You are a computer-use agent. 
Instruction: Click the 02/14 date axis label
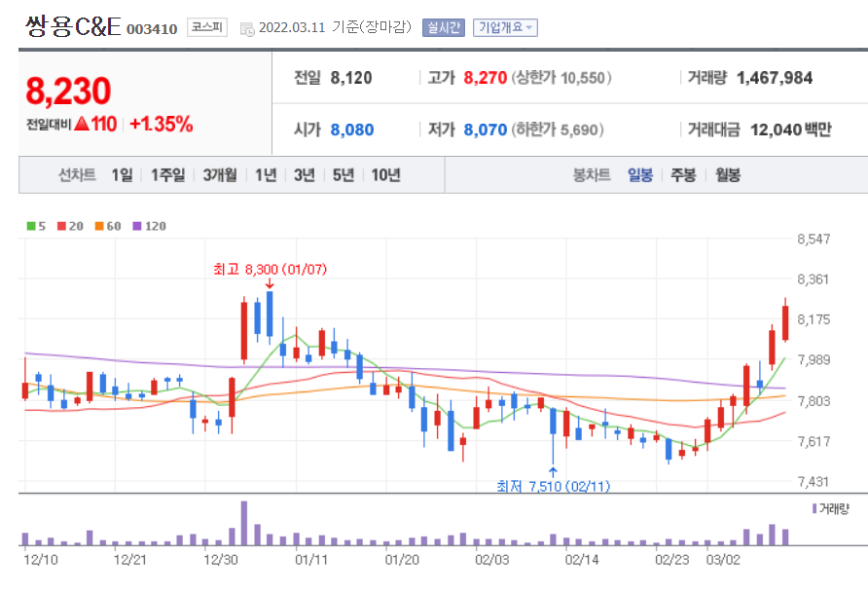(582, 560)
